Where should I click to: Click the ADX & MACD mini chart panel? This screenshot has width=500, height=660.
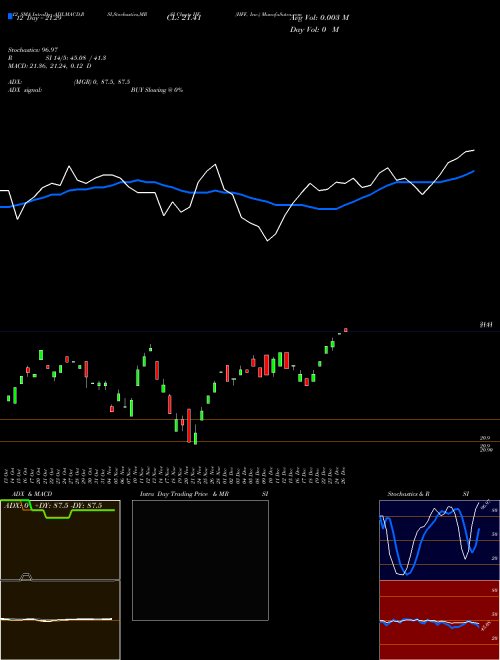pyautogui.click(x=60, y=580)
